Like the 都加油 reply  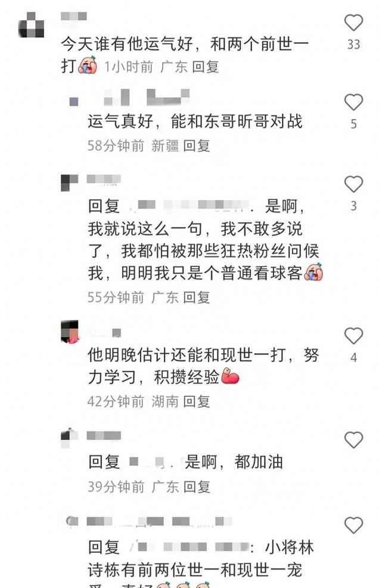click(353, 440)
